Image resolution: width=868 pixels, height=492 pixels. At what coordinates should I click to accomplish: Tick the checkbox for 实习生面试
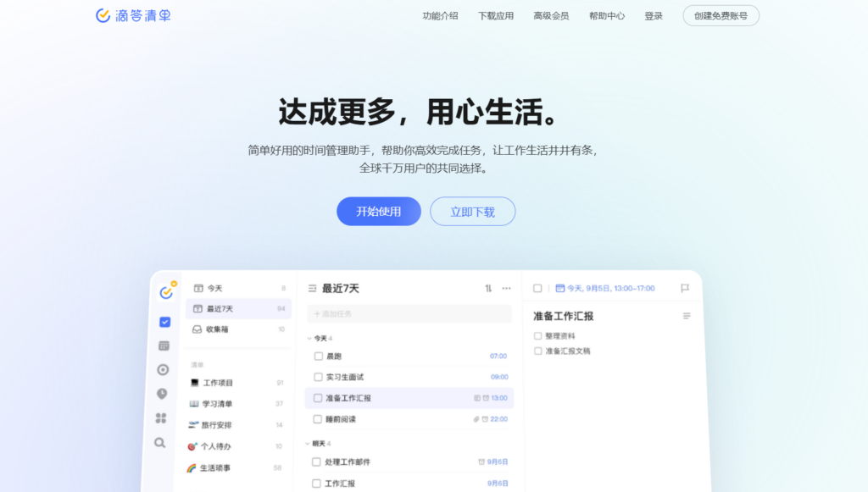(317, 377)
